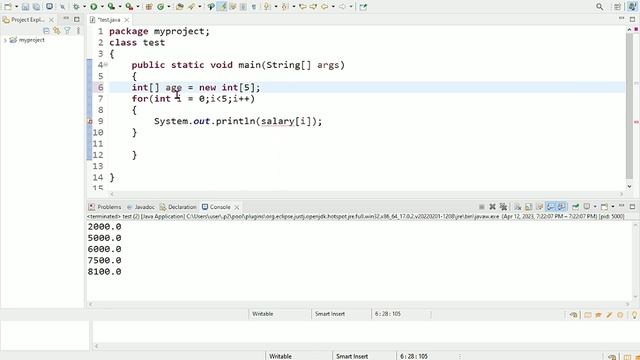Click the New file toolbar icon
This screenshot has width=640, height=360.
[8, 7]
